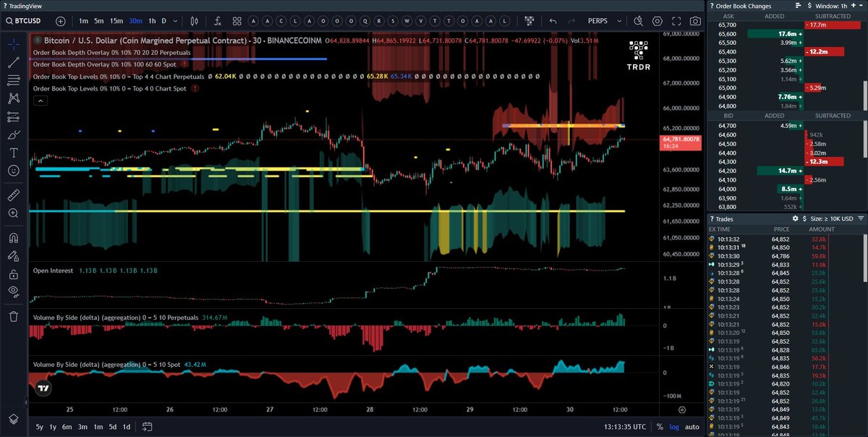Viewport: 868px width, 437px height.
Task: Take a chart snapshot with camera icon
Action: coord(695,21)
